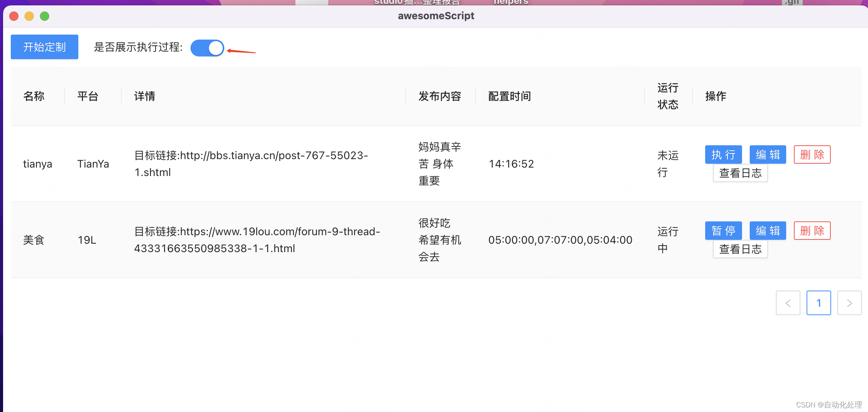This screenshot has width=868, height=412.
Task: Click the 运行状态 column header
Action: (x=668, y=96)
